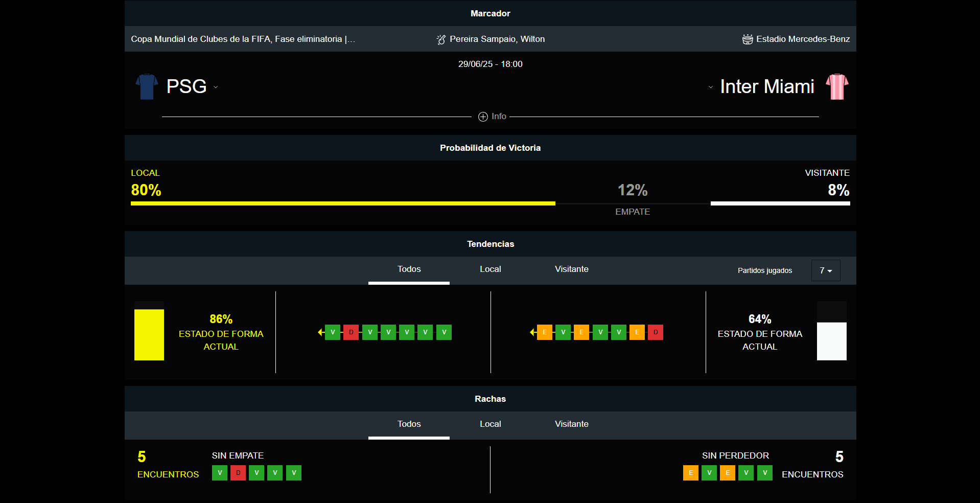Click the yellow PSG form level bar

149,335
